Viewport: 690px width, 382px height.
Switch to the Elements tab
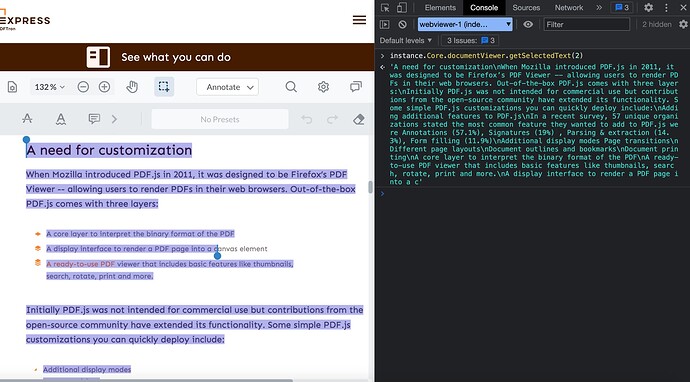pyautogui.click(x=440, y=7)
